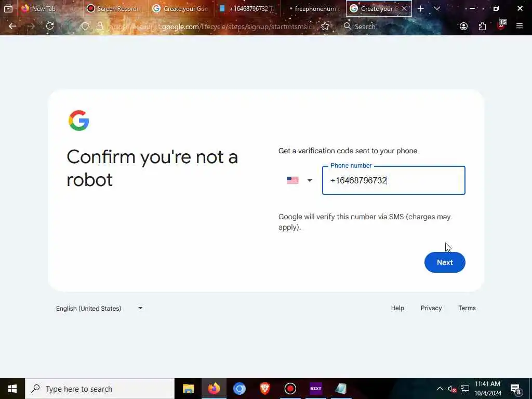The image size is (532, 399).
Task: Go back using the browser back arrow
Action: [x=12, y=26]
